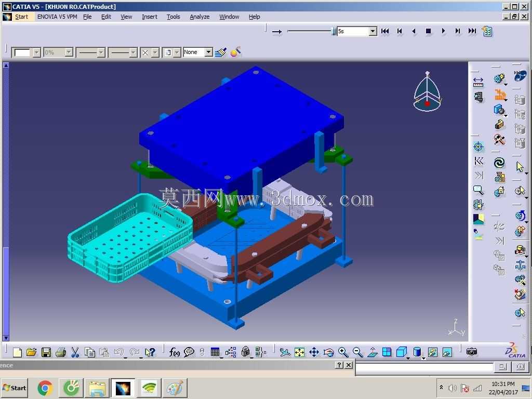
Task: Click the command prompt input field
Action: [x=424, y=367]
